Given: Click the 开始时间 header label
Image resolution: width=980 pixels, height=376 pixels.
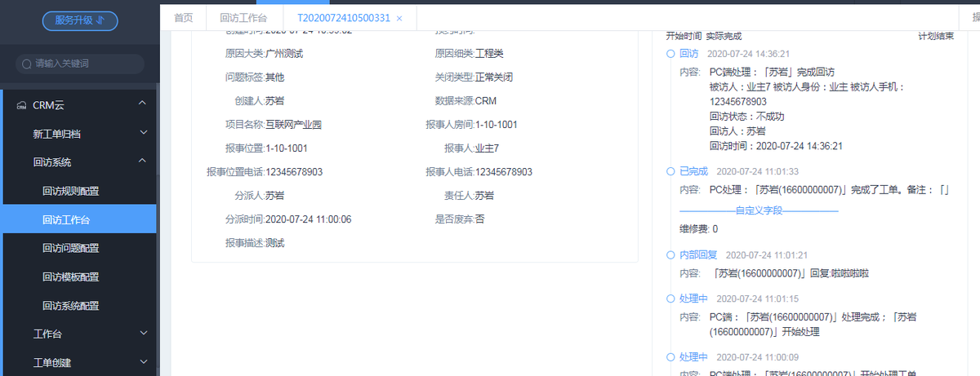Looking at the screenshot, I should 684,36.
